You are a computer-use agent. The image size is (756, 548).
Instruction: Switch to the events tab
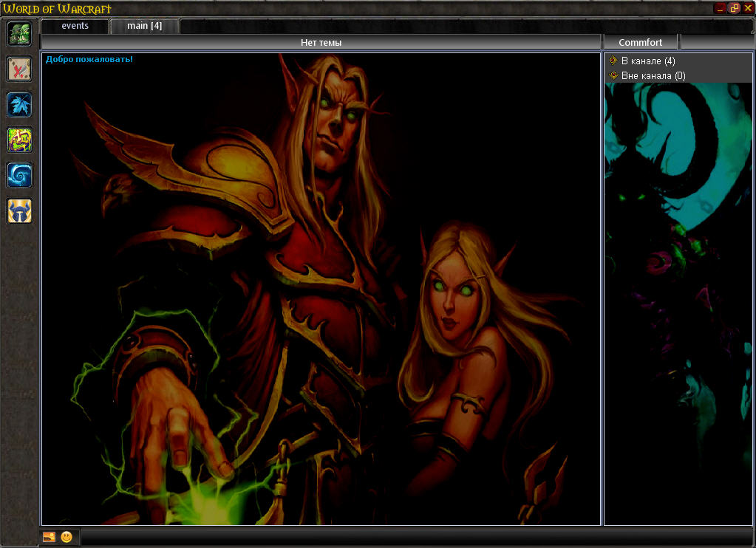click(75, 26)
